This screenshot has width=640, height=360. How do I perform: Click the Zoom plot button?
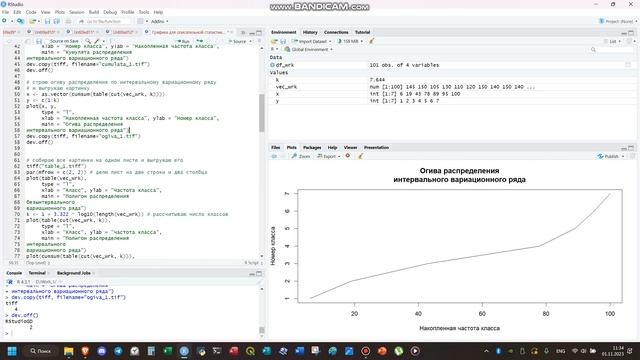tap(301, 156)
